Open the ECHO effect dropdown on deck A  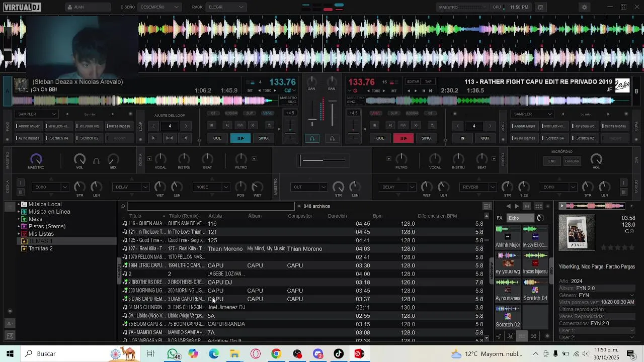(50, 187)
